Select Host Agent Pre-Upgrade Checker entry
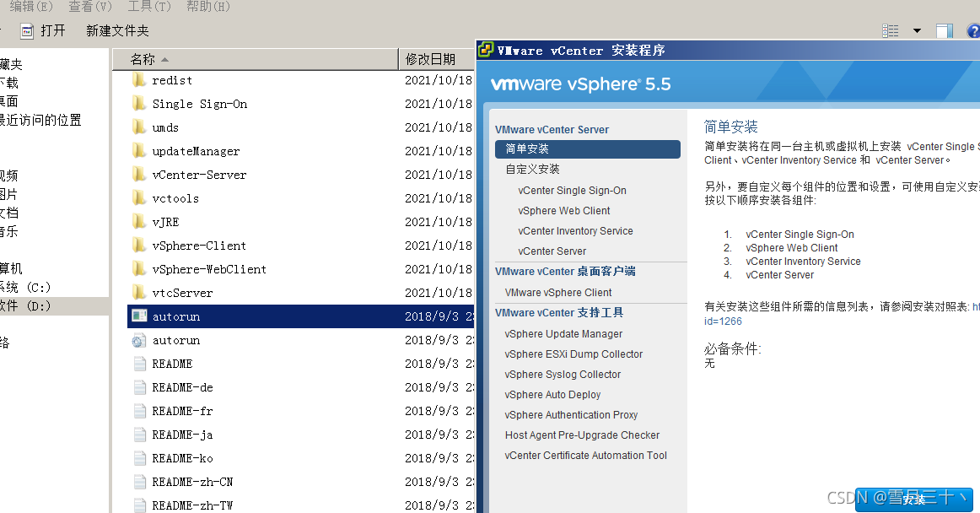 [582, 435]
